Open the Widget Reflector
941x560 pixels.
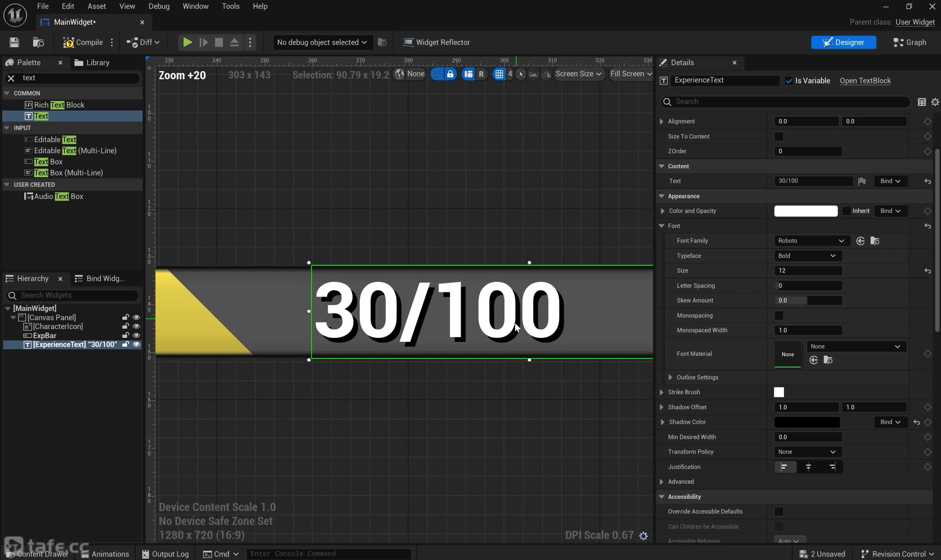coord(436,42)
